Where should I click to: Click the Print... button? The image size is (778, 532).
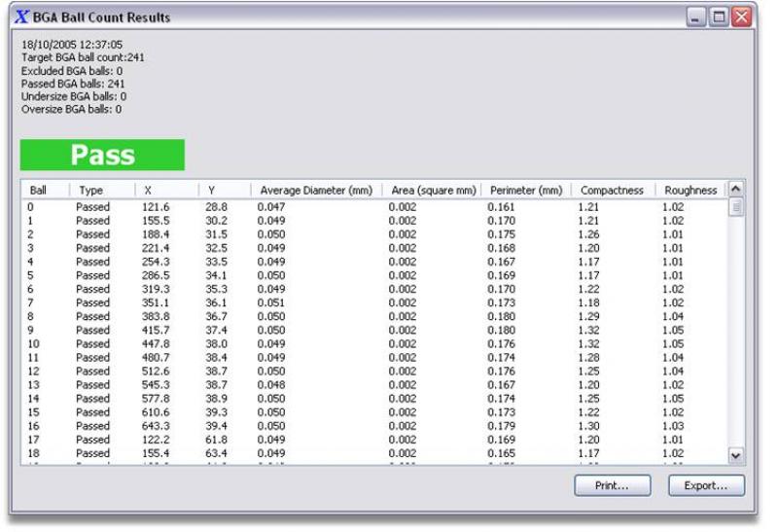click(x=611, y=484)
